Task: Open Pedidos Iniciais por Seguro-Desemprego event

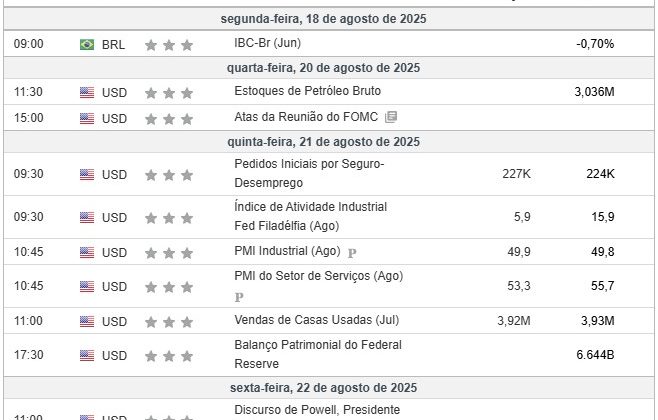Action: (309, 173)
